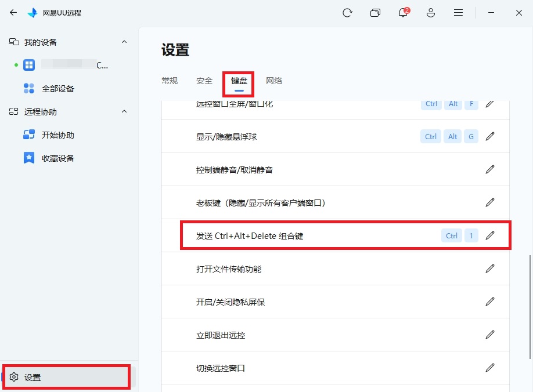Click the 1 key badge in Ctrl+Alt+Delete row
The width and height of the screenshot is (533, 392).
(x=471, y=235)
